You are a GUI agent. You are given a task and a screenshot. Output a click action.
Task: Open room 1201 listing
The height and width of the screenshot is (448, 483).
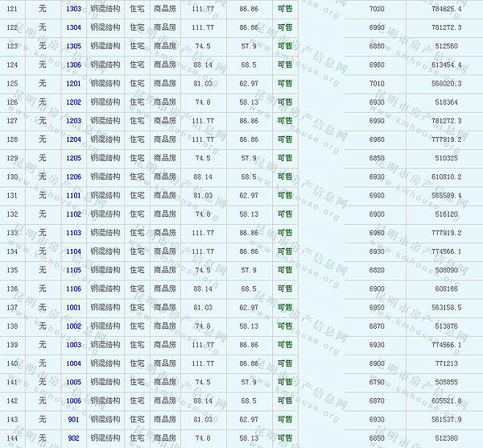[73, 84]
